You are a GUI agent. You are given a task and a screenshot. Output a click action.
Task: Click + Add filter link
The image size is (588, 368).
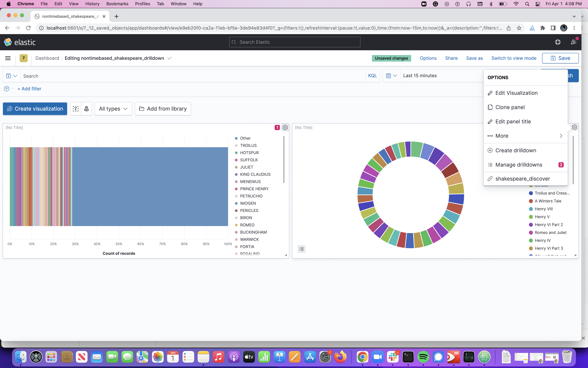point(29,89)
